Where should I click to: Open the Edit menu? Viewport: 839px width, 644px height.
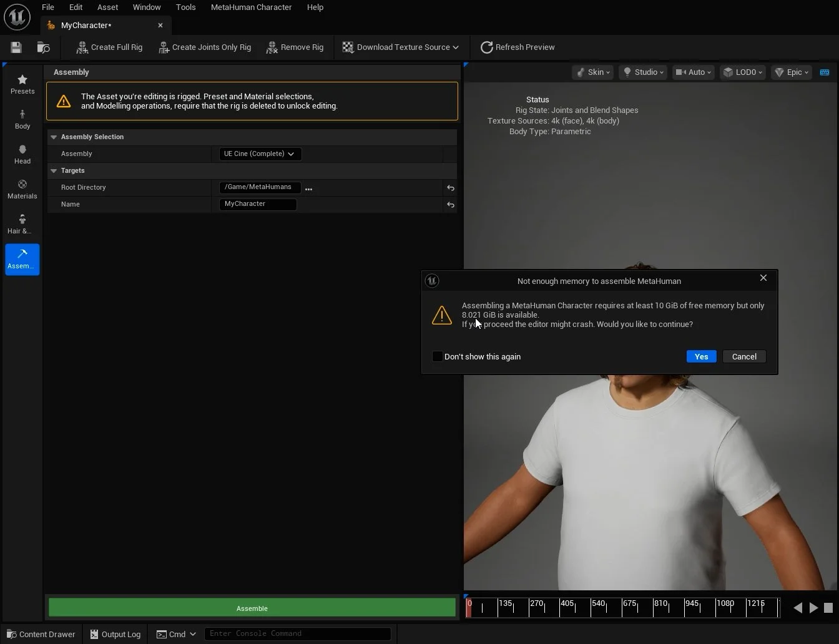tap(76, 7)
